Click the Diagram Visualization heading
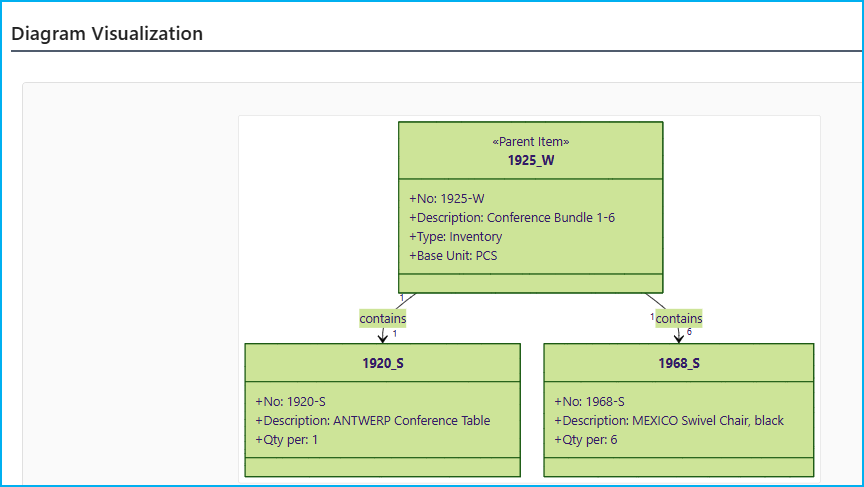The image size is (864, 487). pos(107,33)
